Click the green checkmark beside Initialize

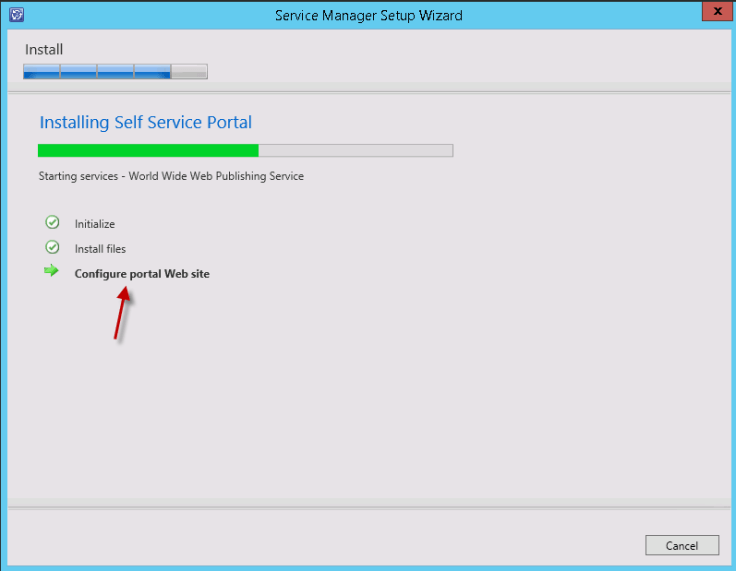tap(52, 223)
